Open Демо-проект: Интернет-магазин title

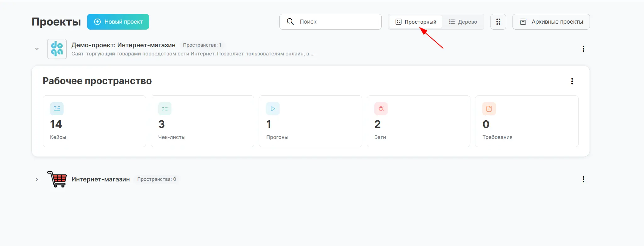pyautogui.click(x=123, y=45)
